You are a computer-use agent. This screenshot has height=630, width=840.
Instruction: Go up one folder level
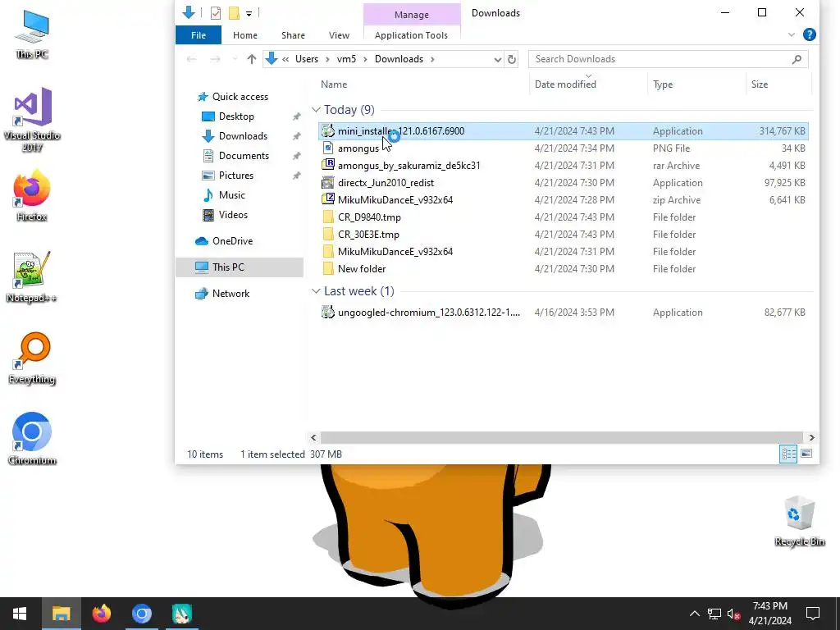coord(251,59)
